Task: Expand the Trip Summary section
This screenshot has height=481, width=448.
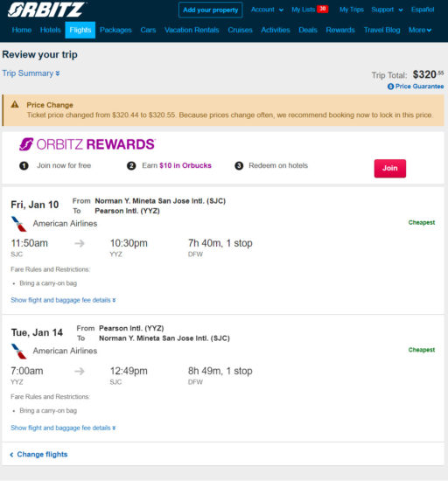Action: [31, 73]
